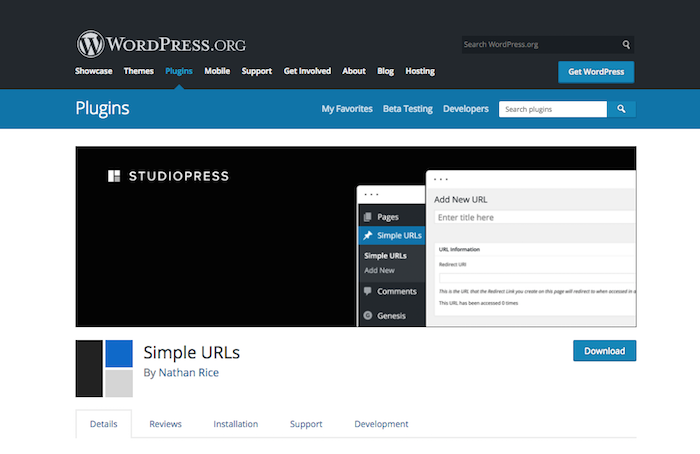Click the Simple URLs plugin title

click(x=192, y=353)
